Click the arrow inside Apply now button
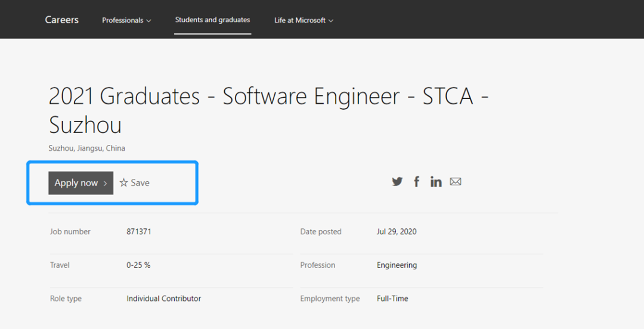Screen dimensions: 644x329 coord(106,184)
